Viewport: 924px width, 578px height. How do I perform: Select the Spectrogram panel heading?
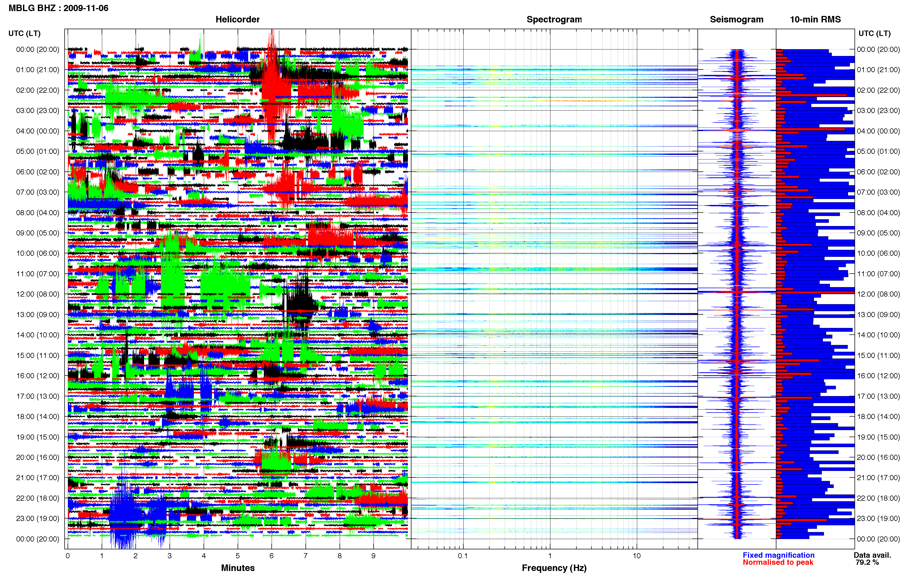point(554,19)
